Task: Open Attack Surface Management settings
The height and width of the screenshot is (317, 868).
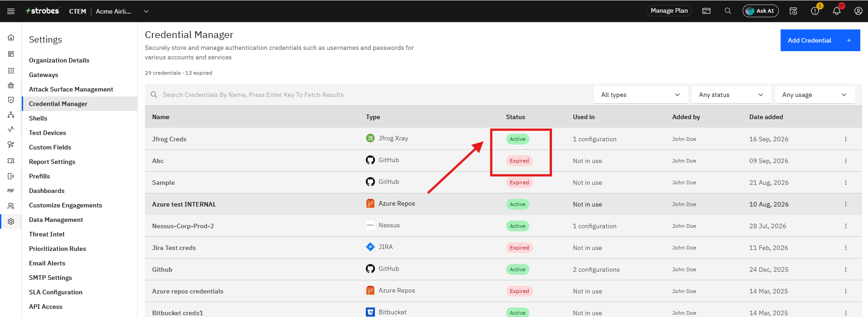Action: [71, 89]
